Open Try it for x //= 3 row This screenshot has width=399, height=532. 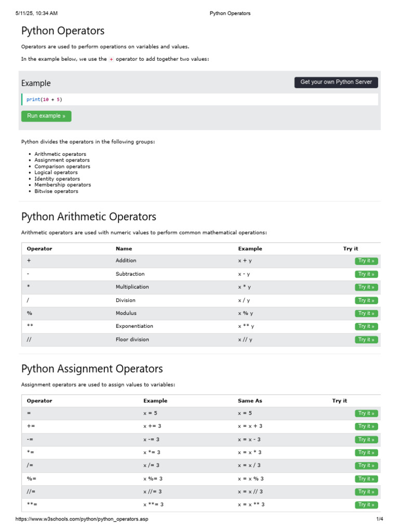[366, 492]
